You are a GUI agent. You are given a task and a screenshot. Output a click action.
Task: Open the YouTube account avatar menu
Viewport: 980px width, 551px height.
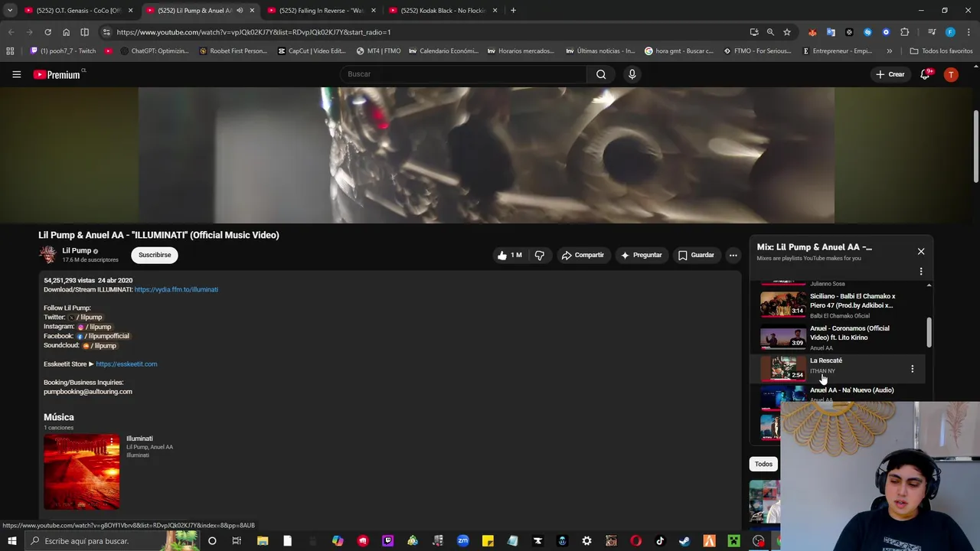tap(951, 74)
